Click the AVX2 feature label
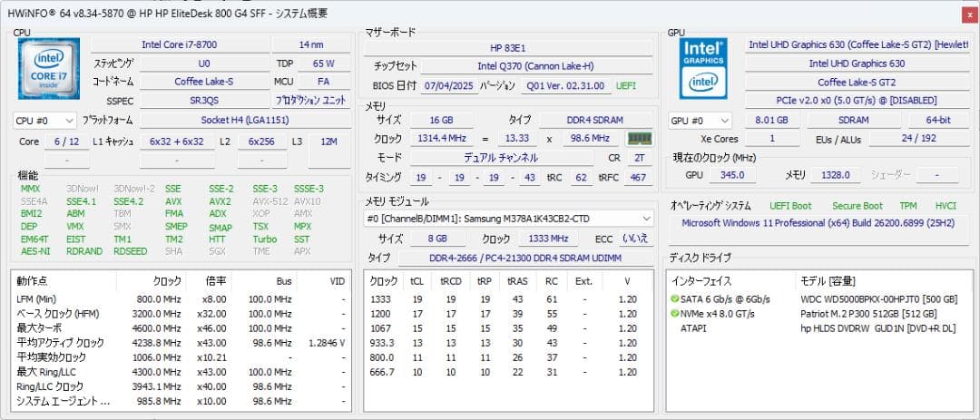The image size is (980, 420). click(220, 201)
